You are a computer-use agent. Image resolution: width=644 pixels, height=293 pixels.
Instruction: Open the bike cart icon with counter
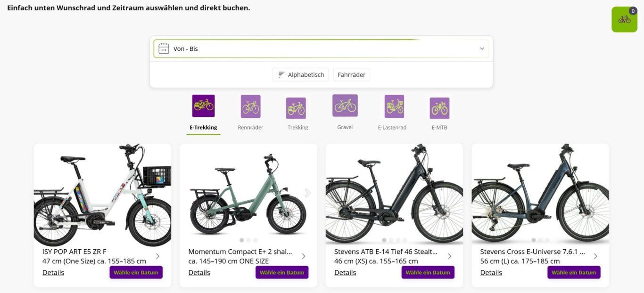[x=624, y=19]
